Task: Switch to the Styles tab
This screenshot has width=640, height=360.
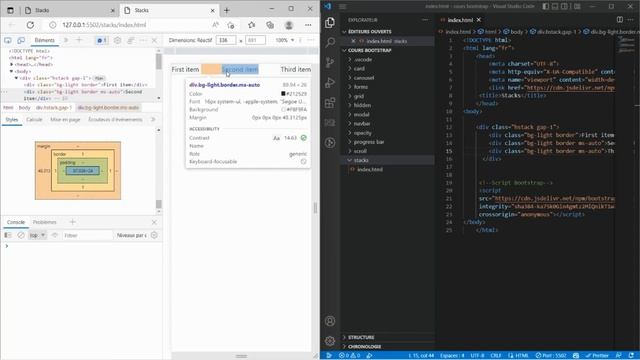Action: point(12,120)
